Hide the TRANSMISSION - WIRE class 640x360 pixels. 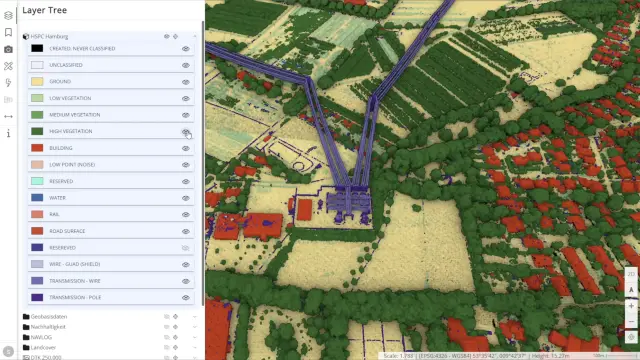(186, 281)
